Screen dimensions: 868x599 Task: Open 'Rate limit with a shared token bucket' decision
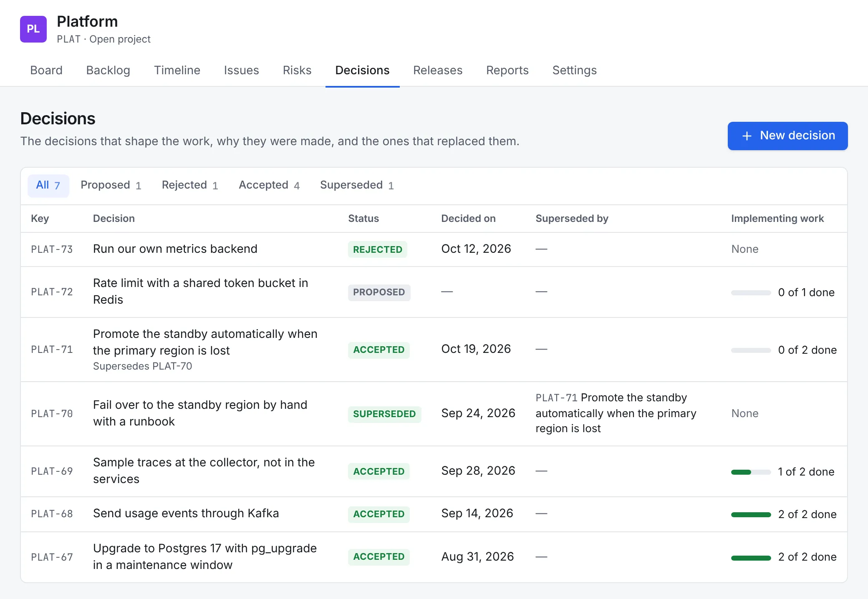(x=201, y=292)
